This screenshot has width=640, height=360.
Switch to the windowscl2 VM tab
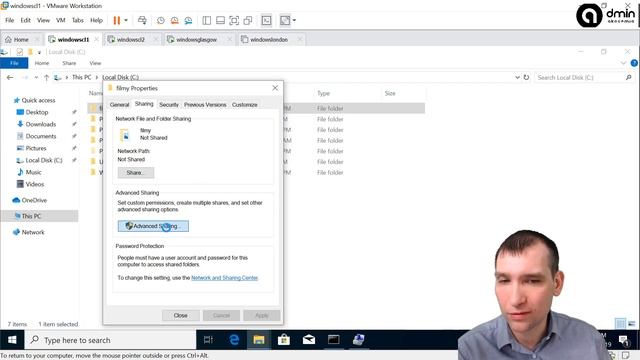pyautogui.click(x=131, y=40)
